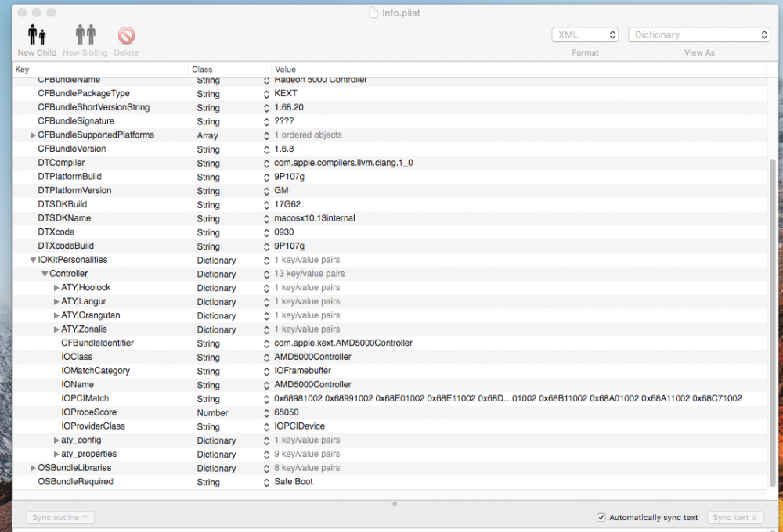Screen dimensions: 783x532
Task: Expand the ATY,Orangutan entry
Action: (x=56, y=315)
